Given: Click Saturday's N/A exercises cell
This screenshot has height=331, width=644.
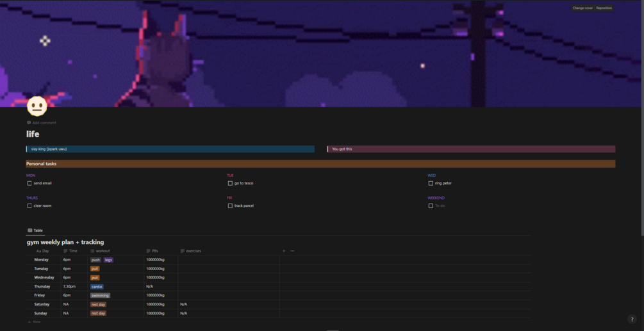Looking at the screenshot, I should tap(229, 304).
